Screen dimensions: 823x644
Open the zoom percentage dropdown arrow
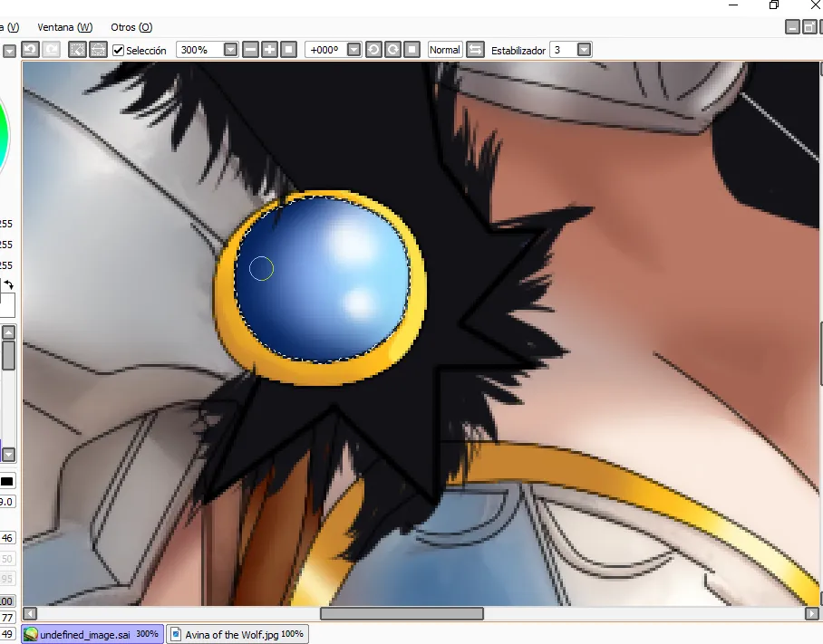pyautogui.click(x=230, y=50)
